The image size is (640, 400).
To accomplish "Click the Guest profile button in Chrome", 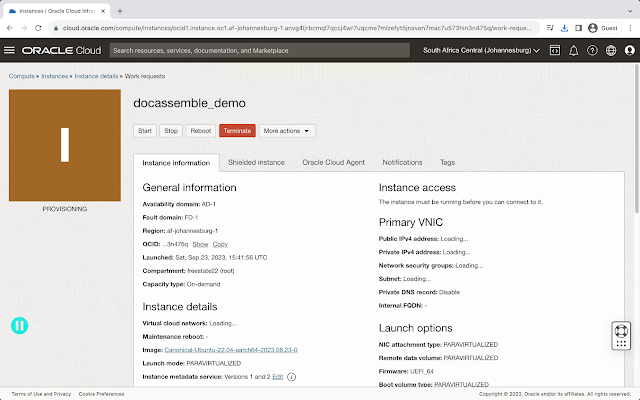I will [604, 28].
